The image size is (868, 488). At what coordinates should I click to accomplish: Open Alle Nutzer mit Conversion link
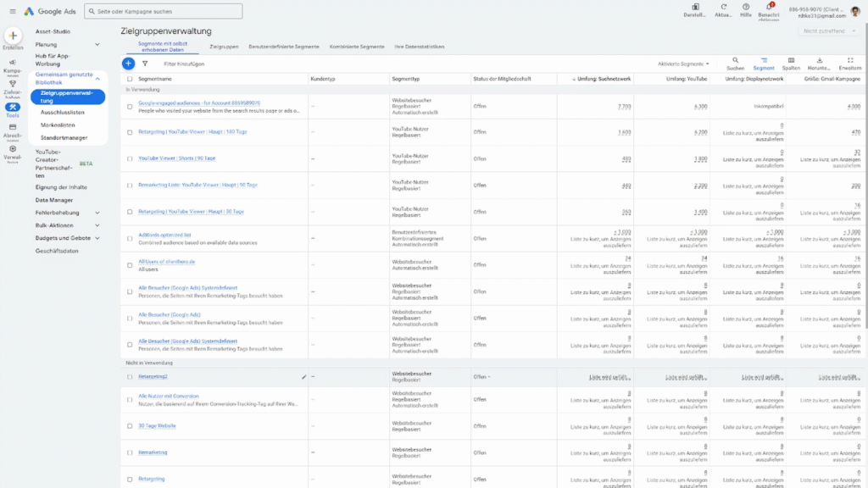(169, 396)
